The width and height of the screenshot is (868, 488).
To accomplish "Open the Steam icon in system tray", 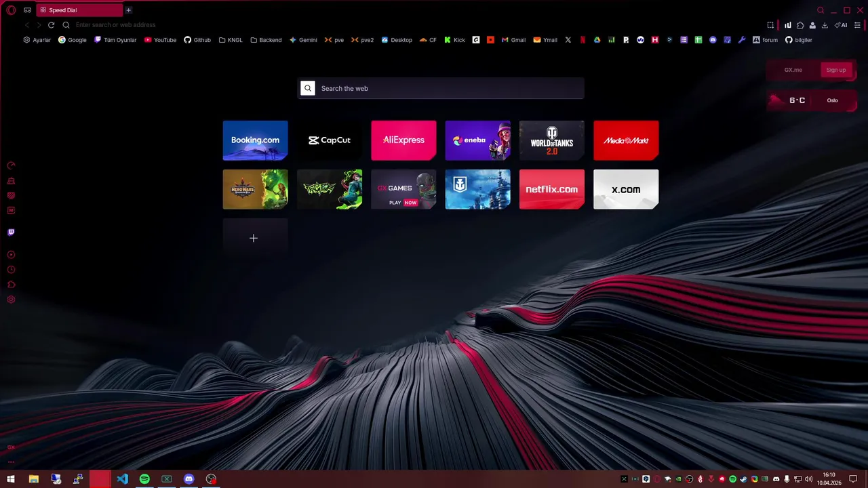I will pos(743,479).
